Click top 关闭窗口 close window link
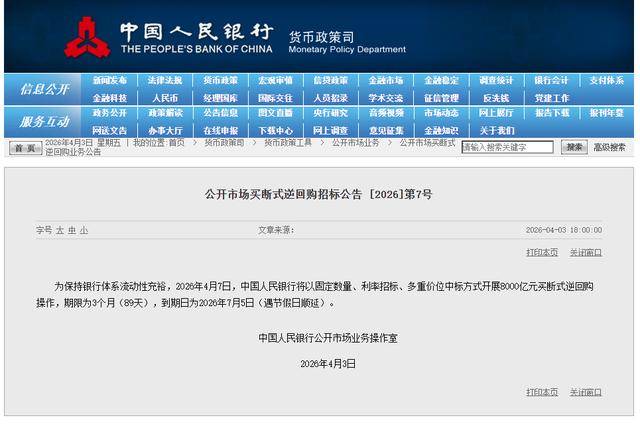Screen dimensions: 640x424 point(586,252)
